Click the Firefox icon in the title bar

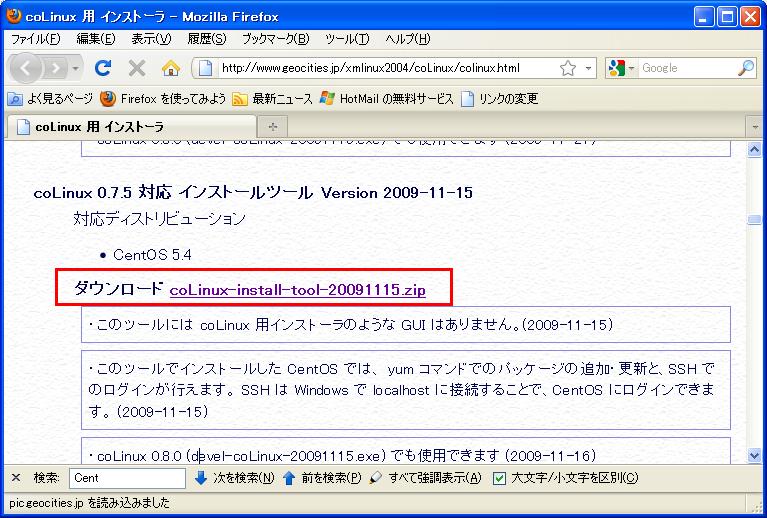tap(14, 16)
